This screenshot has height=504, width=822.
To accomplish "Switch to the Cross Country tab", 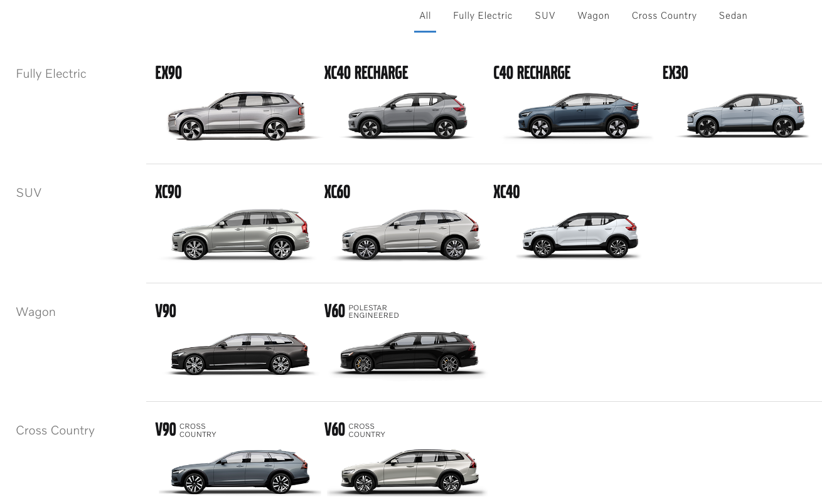I will click(x=664, y=16).
